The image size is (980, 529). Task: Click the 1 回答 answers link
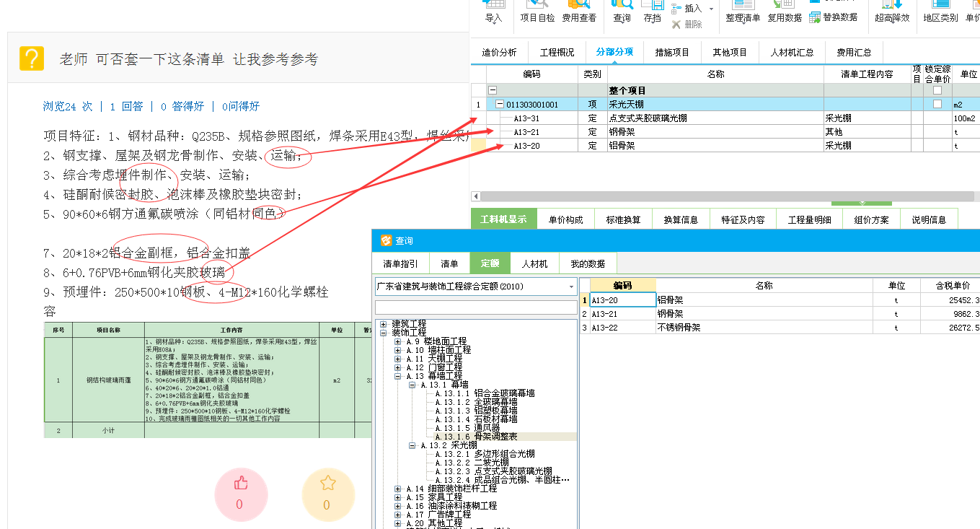(126, 106)
